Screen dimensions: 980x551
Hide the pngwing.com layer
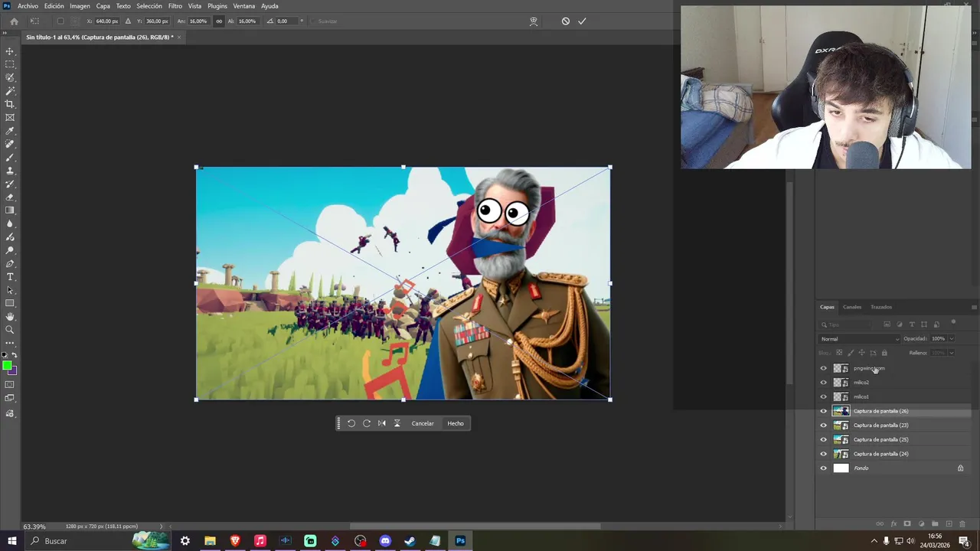point(824,368)
